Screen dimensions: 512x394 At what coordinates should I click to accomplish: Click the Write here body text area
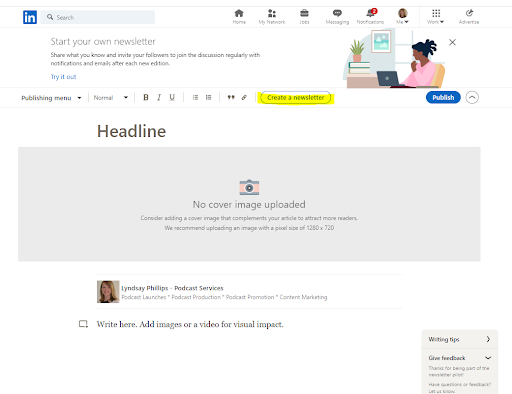[x=190, y=324]
